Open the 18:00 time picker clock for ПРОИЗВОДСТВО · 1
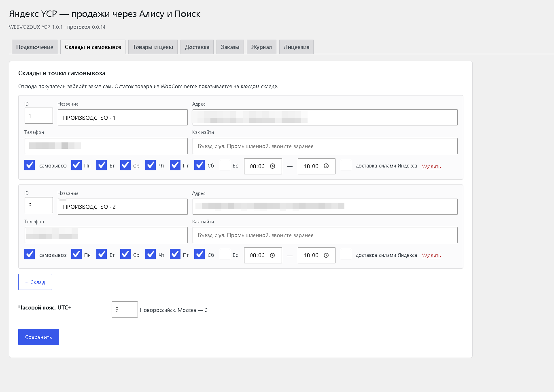Screen dimensions: 554x392 (x=326, y=166)
